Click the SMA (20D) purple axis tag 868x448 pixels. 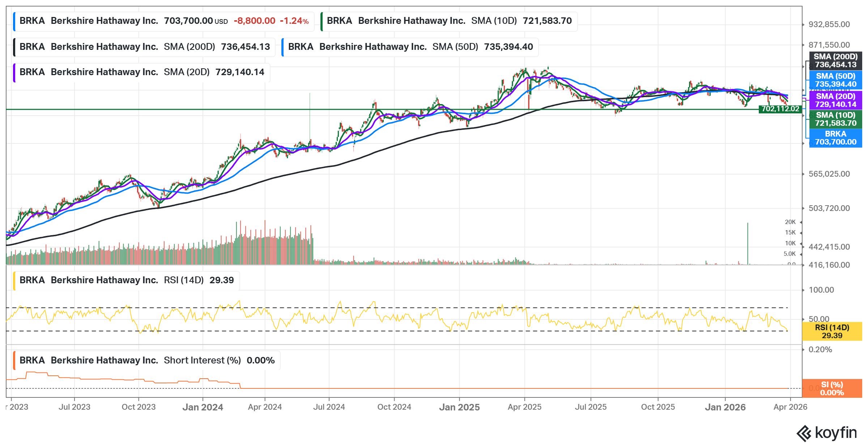[835, 100]
